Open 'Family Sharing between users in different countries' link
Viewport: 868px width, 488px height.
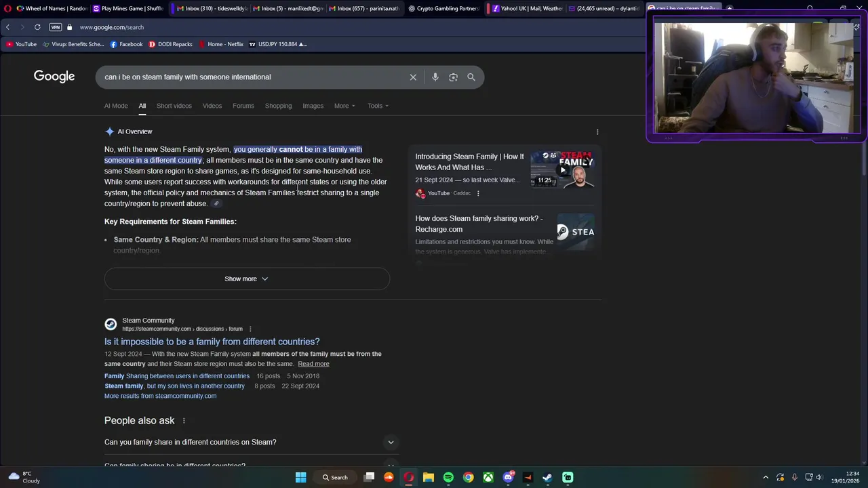(x=177, y=376)
